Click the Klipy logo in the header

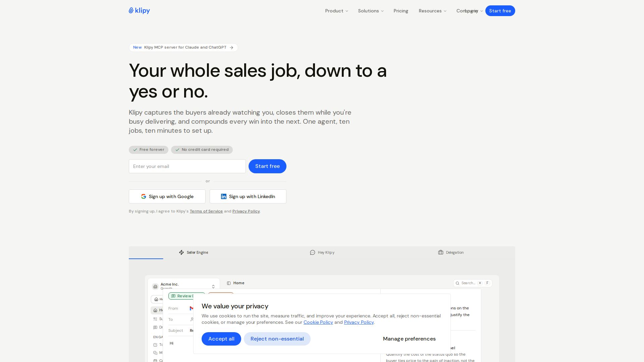[139, 11]
